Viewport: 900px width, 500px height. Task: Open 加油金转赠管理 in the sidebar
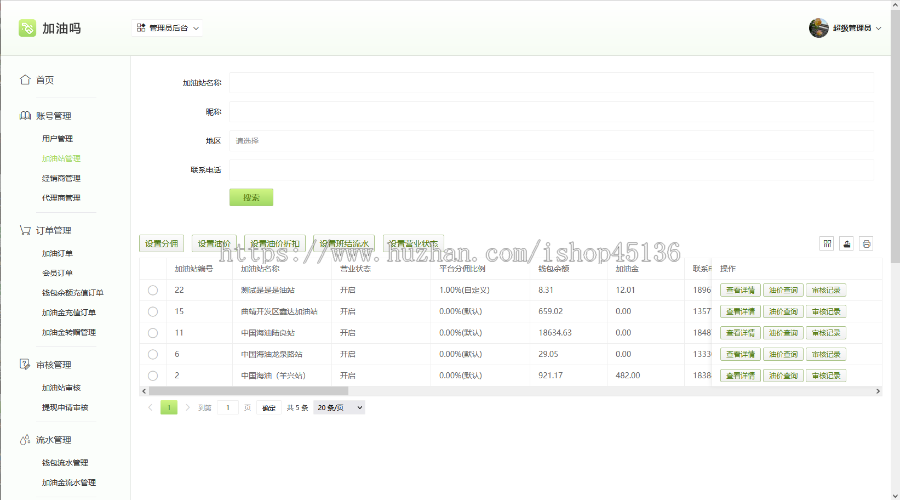coord(69,332)
